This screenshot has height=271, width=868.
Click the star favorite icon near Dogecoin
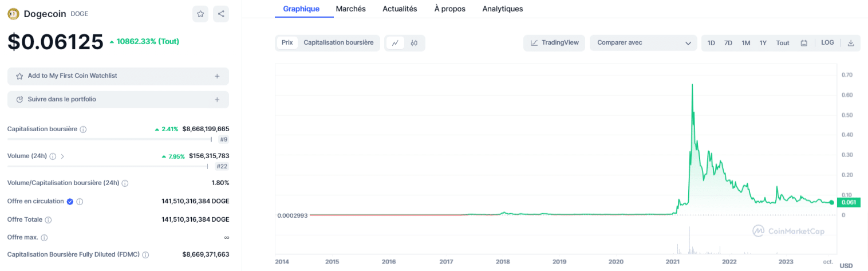pos(200,14)
